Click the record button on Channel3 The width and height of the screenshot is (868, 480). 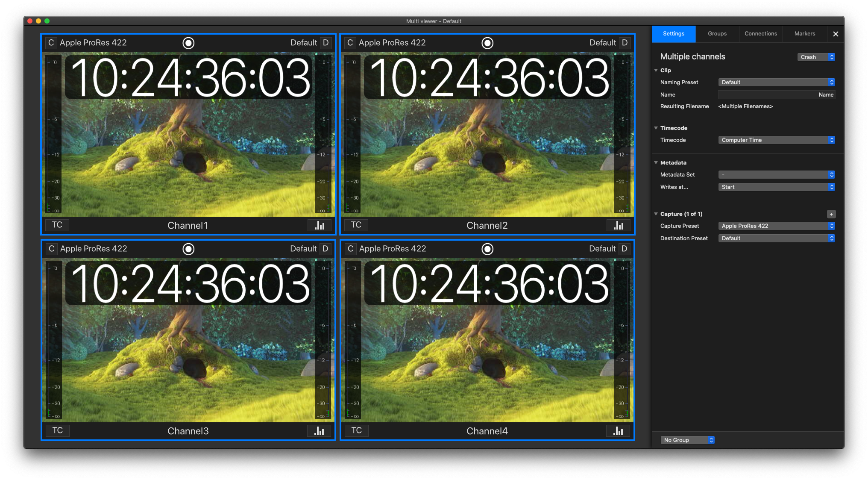coord(188,249)
